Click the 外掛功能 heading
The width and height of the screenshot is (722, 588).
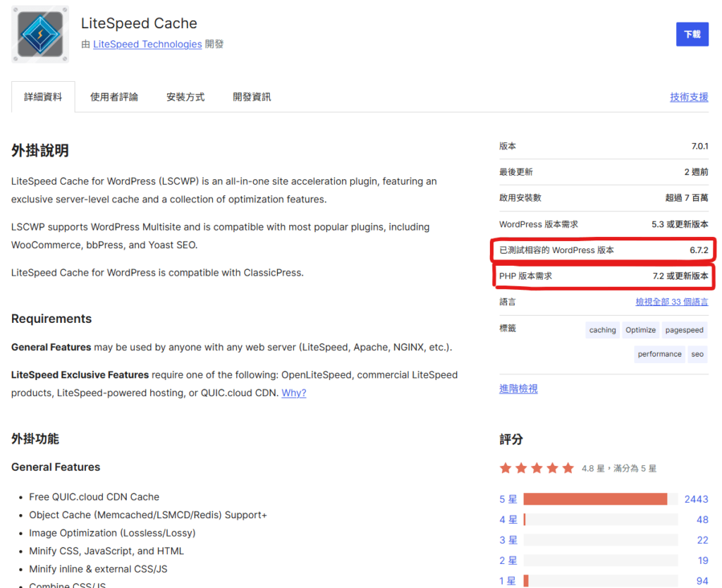point(35,439)
